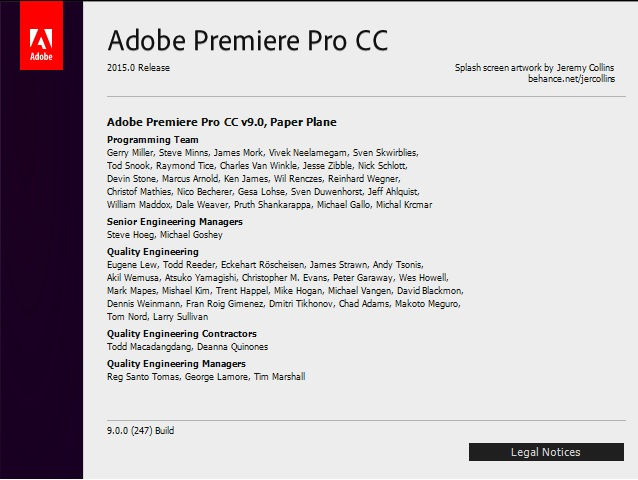This screenshot has height=480, width=638.
Task: Click the 2015.0 Release text
Action: click(138, 68)
